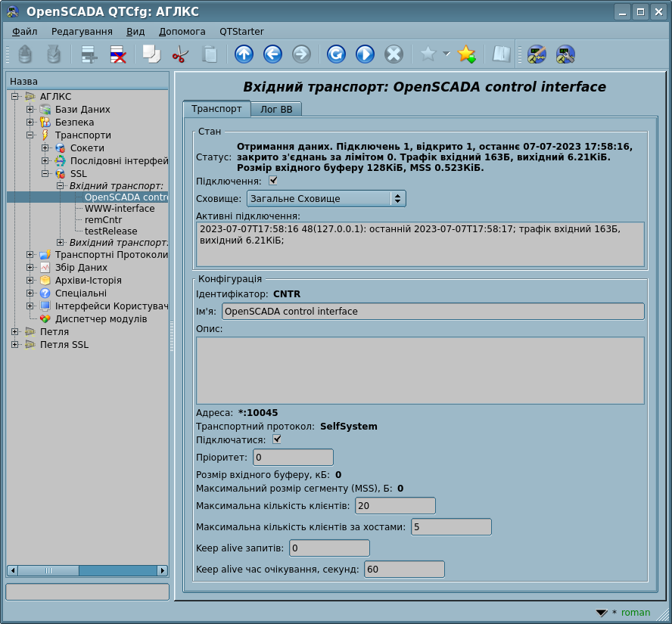Click the Безпека security icon in tree
Viewport: 672px width, 624px height.
pyautogui.click(x=45, y=122)
